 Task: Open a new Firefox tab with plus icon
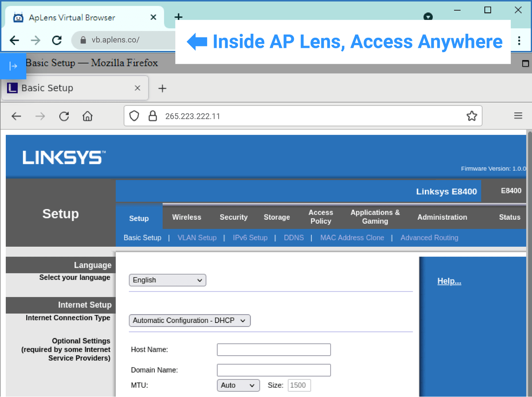point(162,88)
